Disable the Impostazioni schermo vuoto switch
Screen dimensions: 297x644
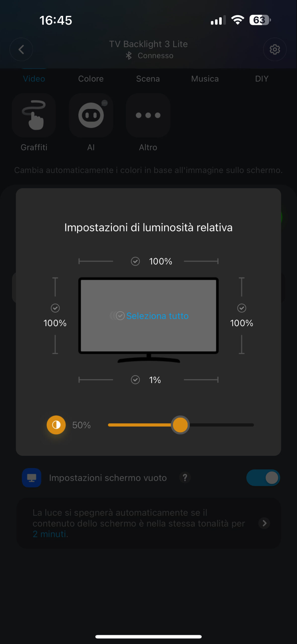pos(263,477)
